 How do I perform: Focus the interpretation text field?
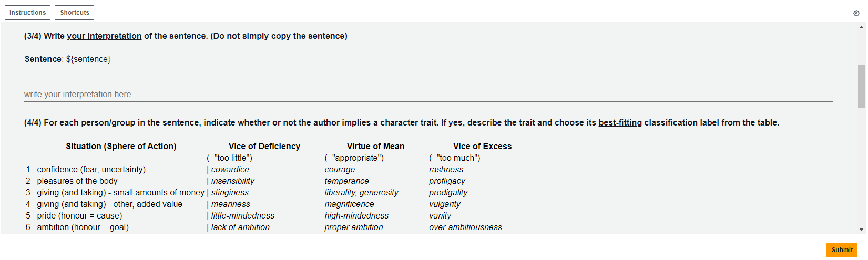pyautogui.click(x=428, y=95)
